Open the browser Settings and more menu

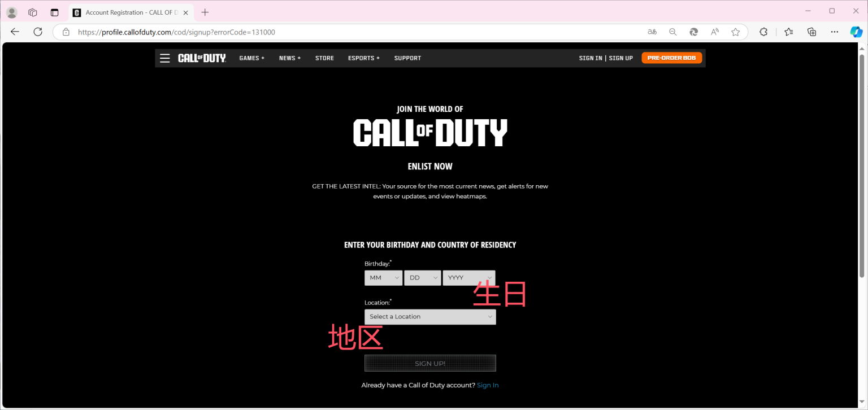click(835, 32)
